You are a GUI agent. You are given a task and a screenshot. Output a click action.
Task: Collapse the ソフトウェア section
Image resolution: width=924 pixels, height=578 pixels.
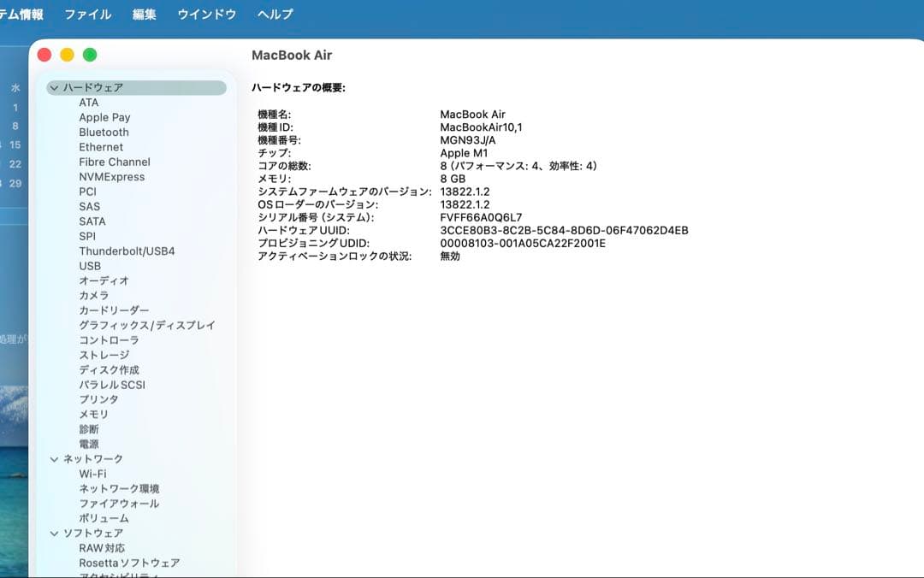click(x=55, y=533)
